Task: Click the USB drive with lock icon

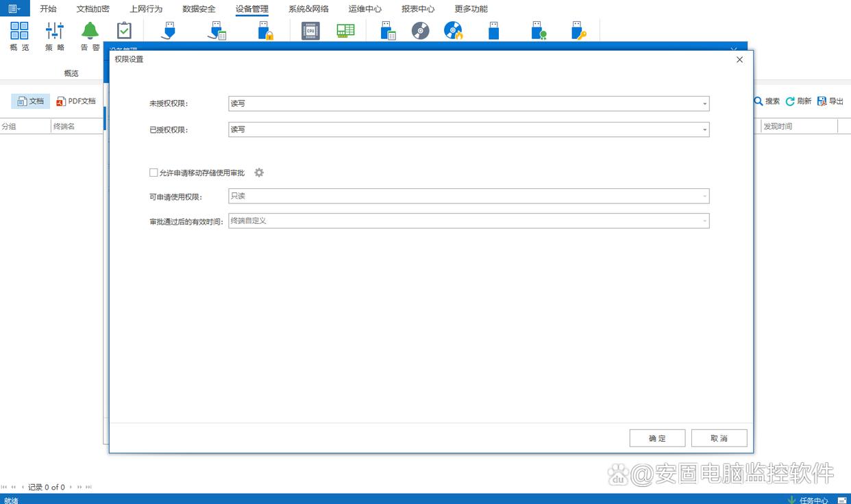Action: coord(265,31)
